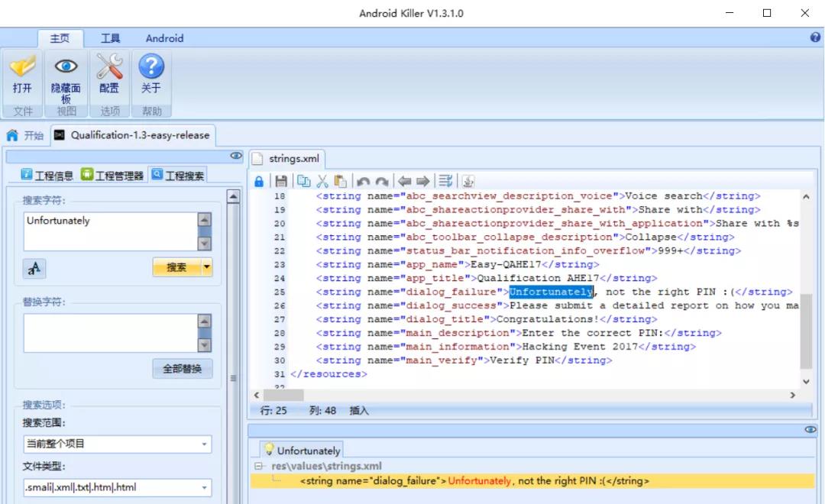Select the Unfortunately search results tab
Screen dimensions: 825x504
click(302, 451)
